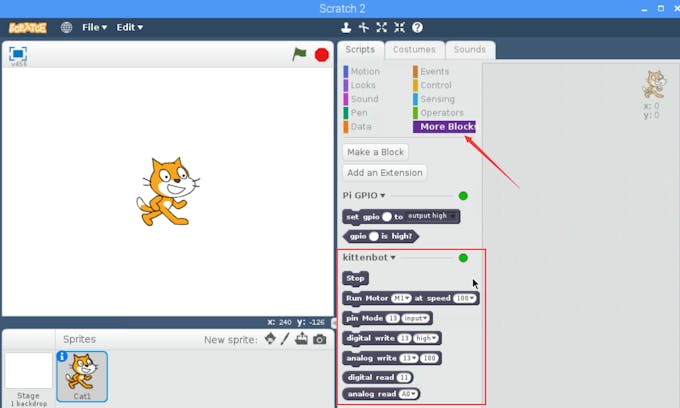
Task: Create new sprite from camera
Action: [320, 339]
